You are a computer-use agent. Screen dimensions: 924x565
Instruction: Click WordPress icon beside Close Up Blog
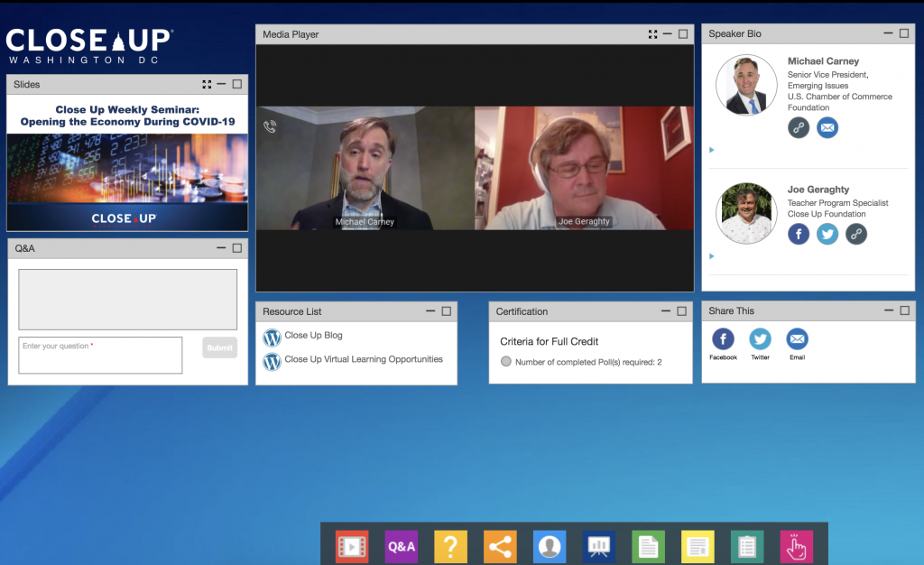tap(272, 338)
